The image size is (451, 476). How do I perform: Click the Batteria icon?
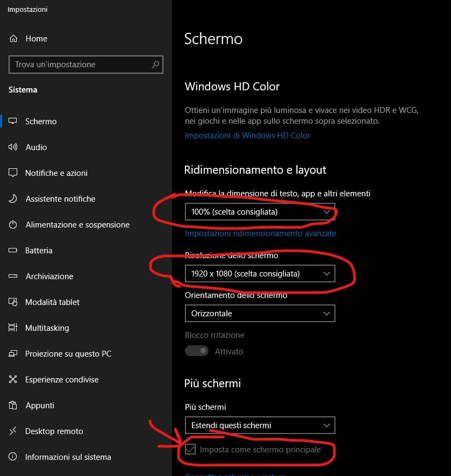pos(13,251)
